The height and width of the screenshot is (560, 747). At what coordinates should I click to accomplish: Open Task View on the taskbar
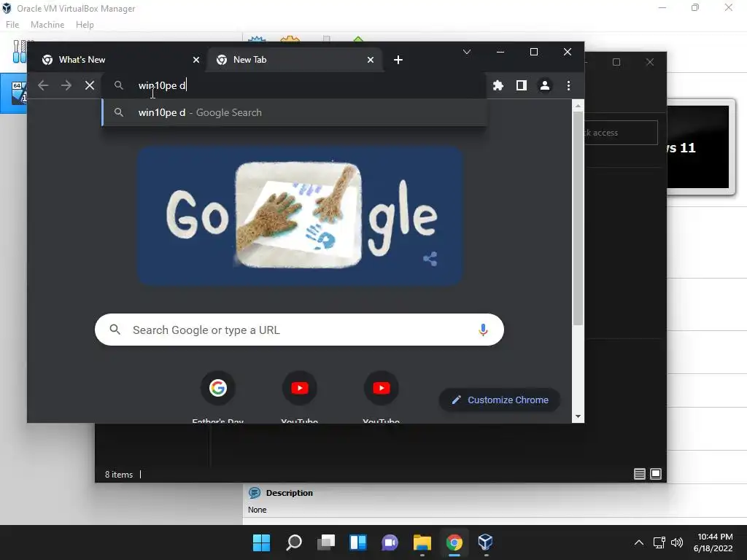326,542
